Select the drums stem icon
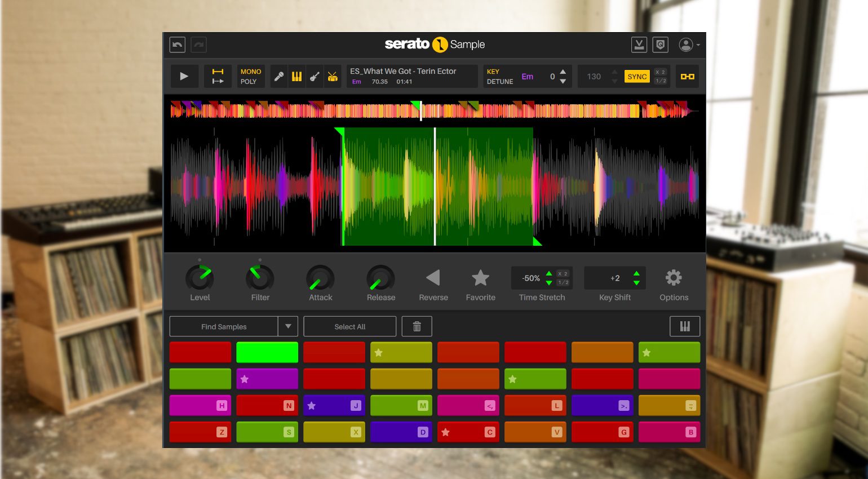The width and height of the screenshot is (868, 479). [x=333, y=77]
